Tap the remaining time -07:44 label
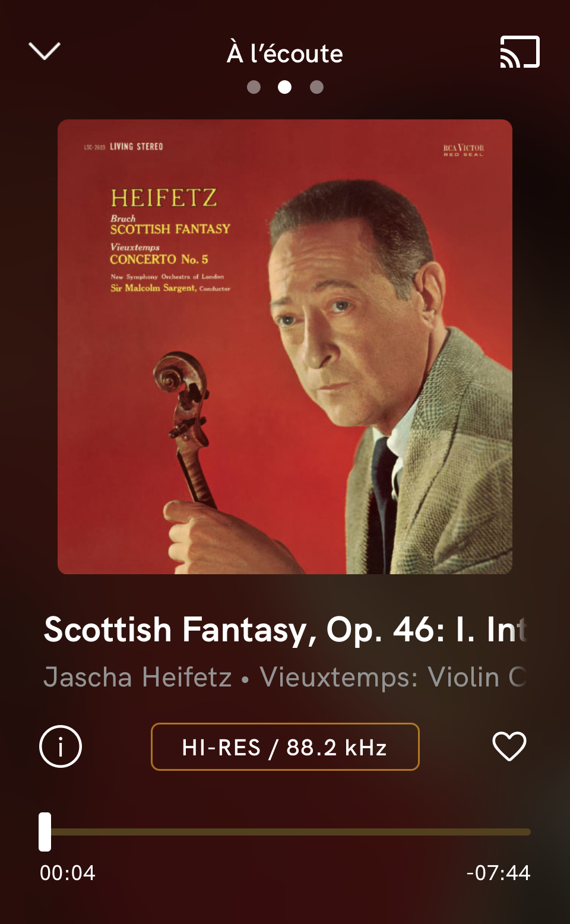The image size is (570, 924). click(498, 873)
